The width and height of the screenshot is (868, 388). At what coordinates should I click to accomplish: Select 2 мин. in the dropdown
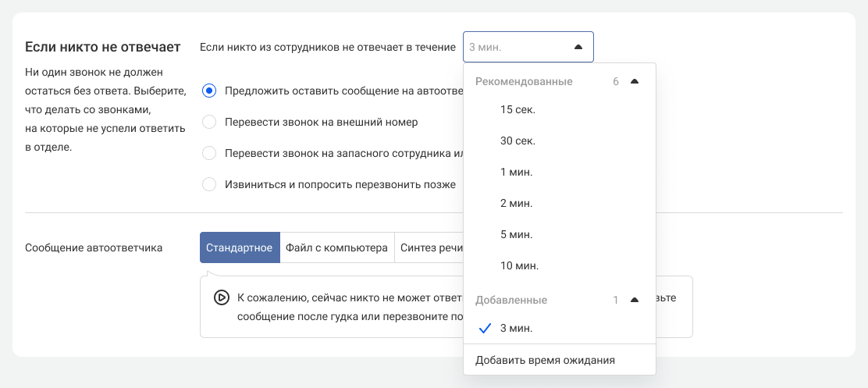516,204
